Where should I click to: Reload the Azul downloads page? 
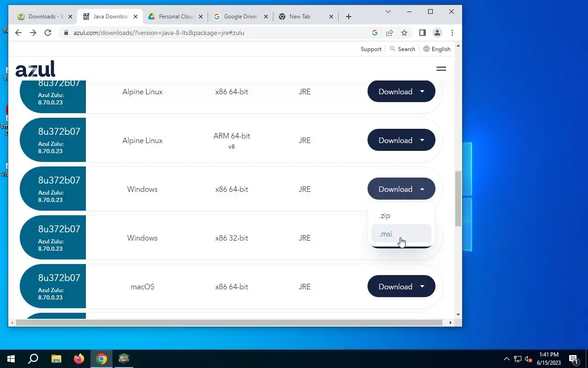(48, 33)
